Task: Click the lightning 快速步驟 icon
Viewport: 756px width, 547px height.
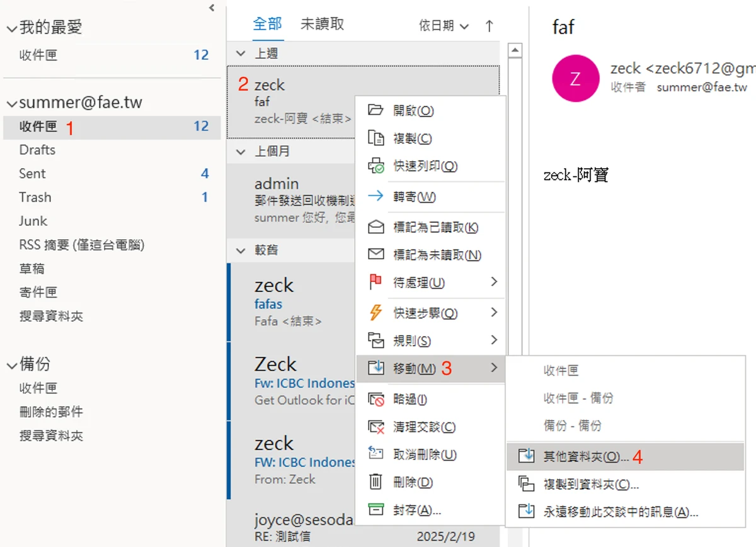Action: pos(375,312)
